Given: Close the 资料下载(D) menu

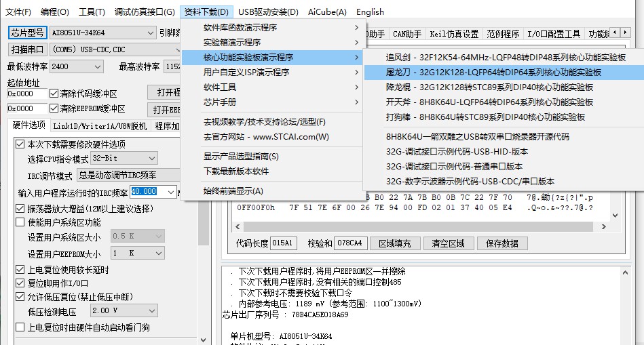Looking at the screenshot, I should (206, 12).
